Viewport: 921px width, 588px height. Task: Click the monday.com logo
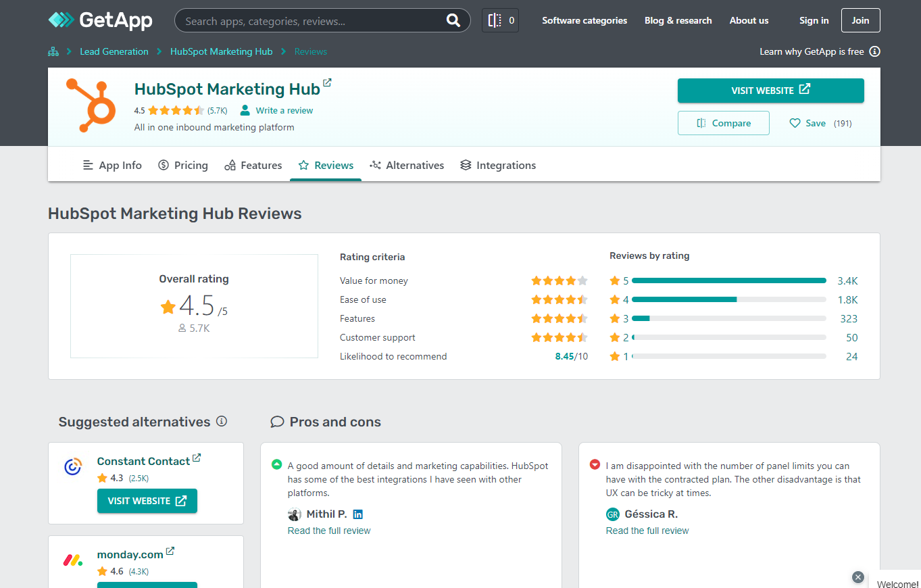(x=73, y=560)
